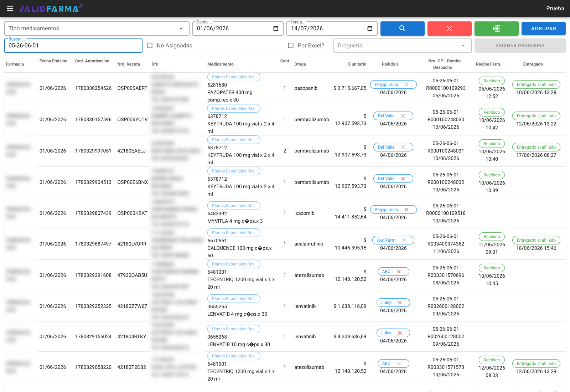Click the Medicamento column header
The image size is (570, 392).
(221, 64)
